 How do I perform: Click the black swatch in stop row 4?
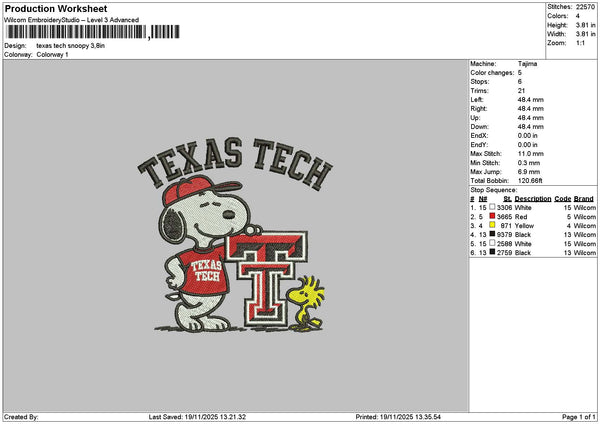click(x=492, y=234)
